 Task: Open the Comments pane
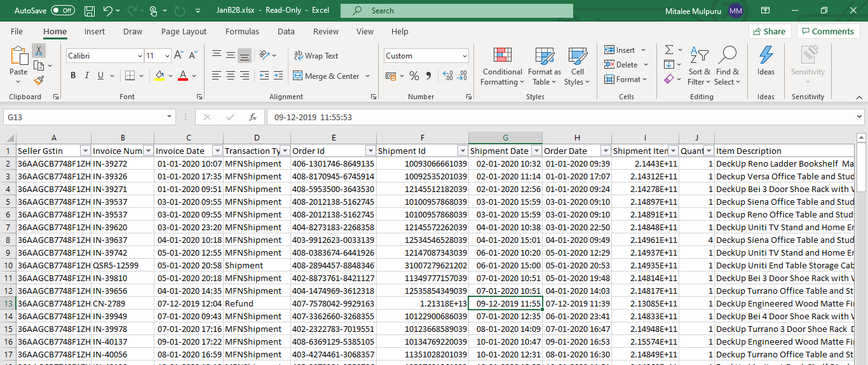[829, 31]
